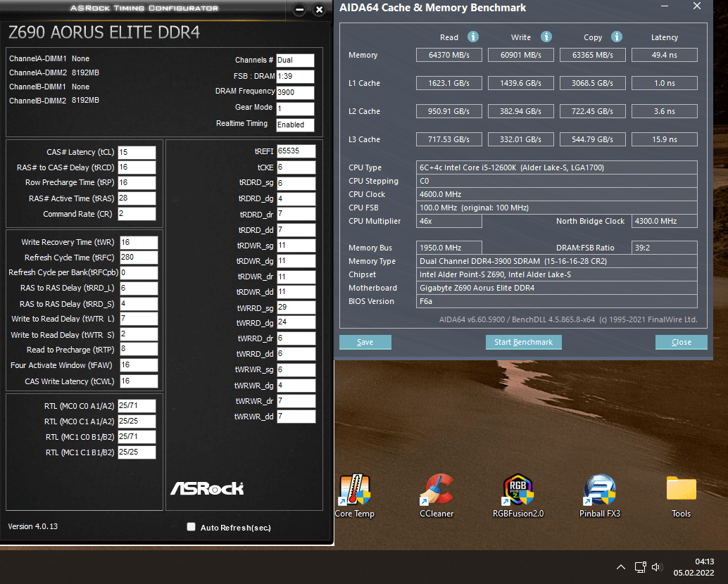
Task: Click the tRRD_S value field
Action: [x=139, y=304]
